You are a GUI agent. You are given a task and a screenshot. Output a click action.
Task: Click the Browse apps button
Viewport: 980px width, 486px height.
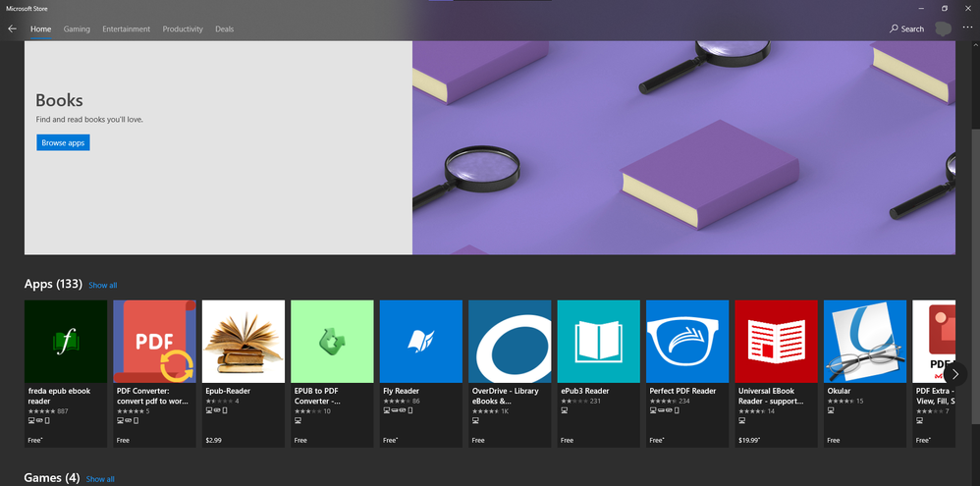[x=63, y=142]
